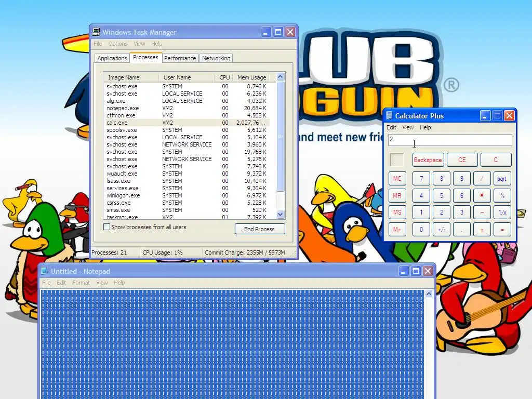Click the Calculator Plus title bar icon

pos(389,116)
